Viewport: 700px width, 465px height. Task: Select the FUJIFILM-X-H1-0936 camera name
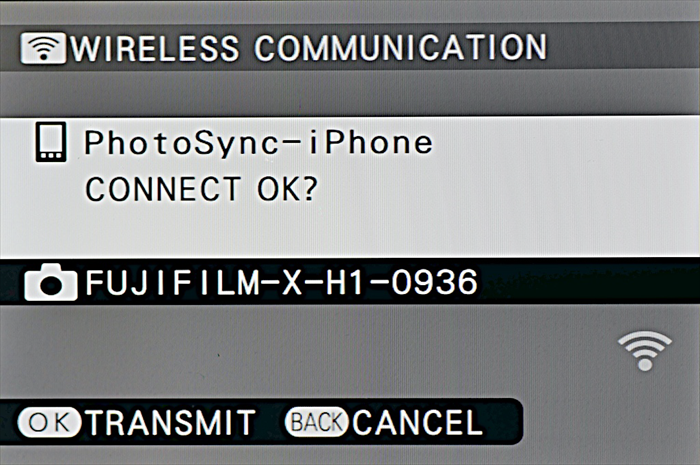(281, 282)
